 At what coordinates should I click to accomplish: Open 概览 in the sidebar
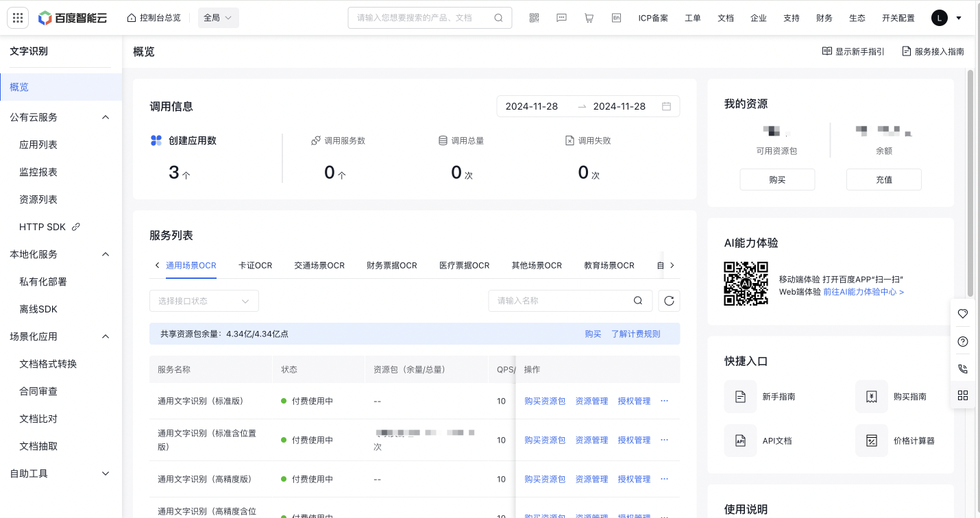tap(61, 87)
